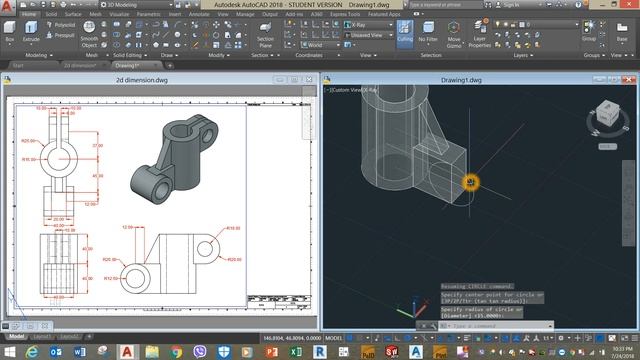Open Google Chrome from taskbar
Viewport: 640px width, 360px height.
[176, 352]
